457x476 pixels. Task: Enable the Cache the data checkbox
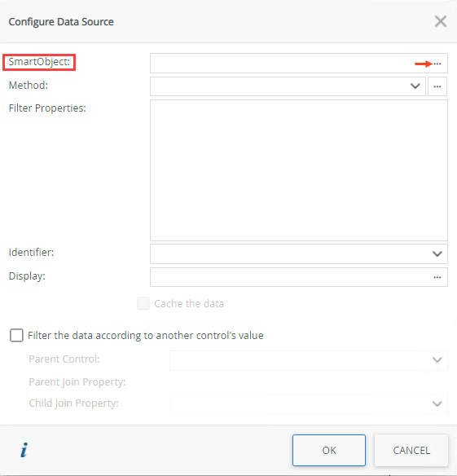click(143, 303)
